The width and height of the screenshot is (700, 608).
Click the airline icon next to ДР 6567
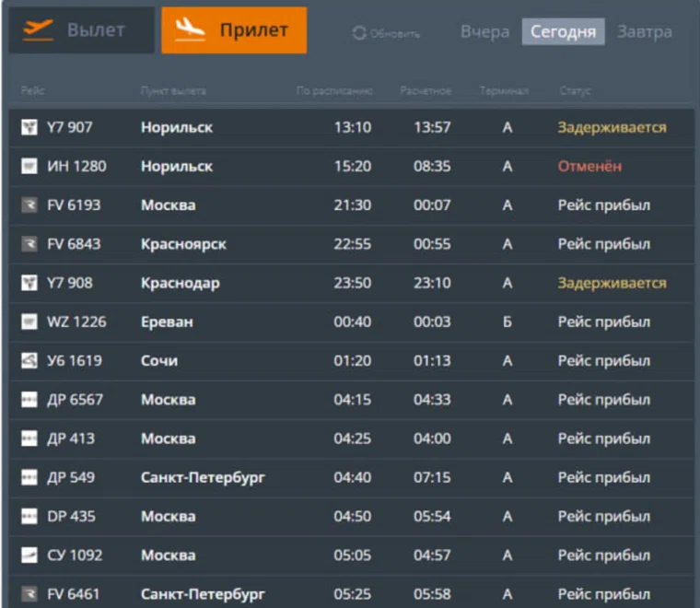[x=29, y=400]
